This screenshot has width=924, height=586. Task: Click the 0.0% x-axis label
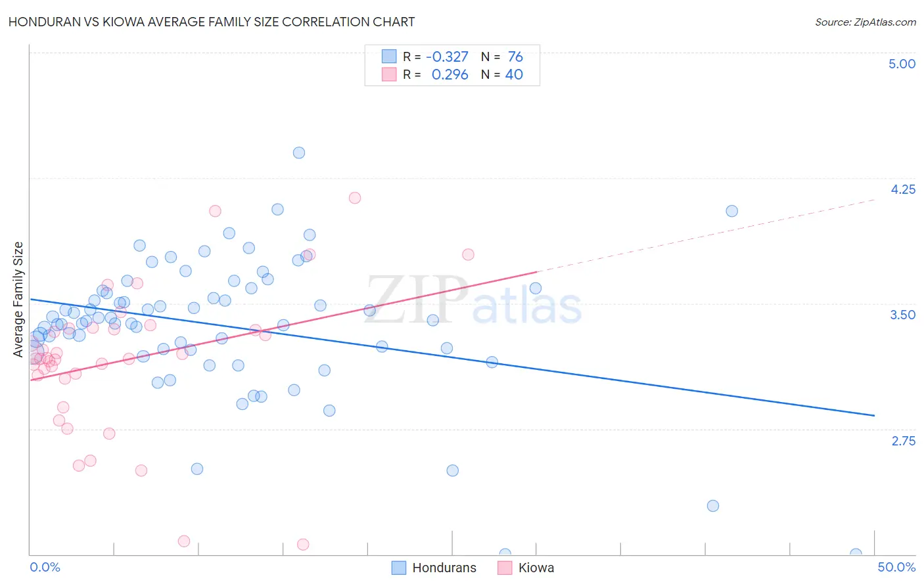(45, 567)
